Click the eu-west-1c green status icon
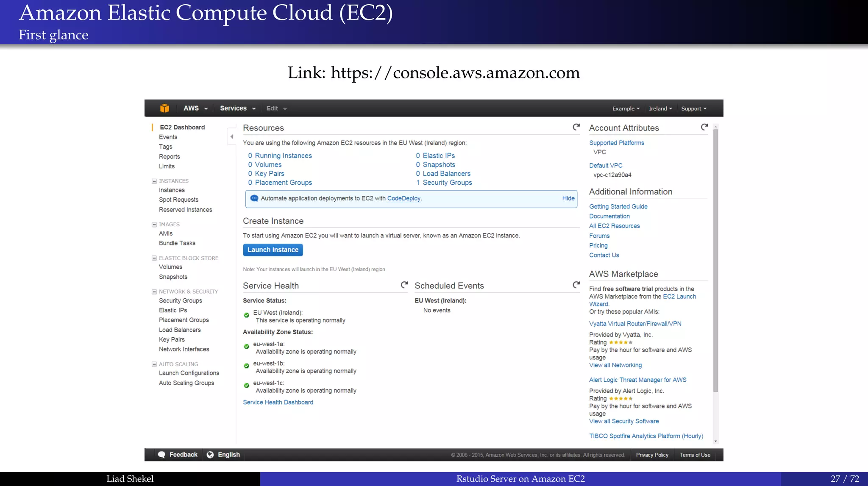 click(247, 386)
